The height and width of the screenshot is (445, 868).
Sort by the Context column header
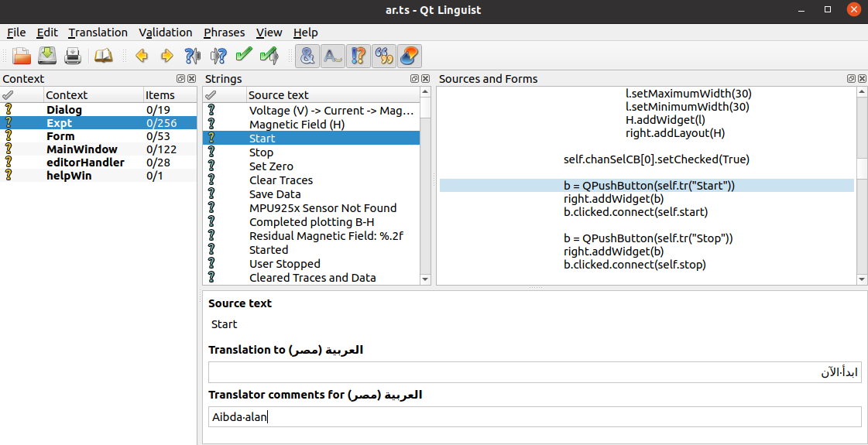pyautogui.click(x=94, y=95)
